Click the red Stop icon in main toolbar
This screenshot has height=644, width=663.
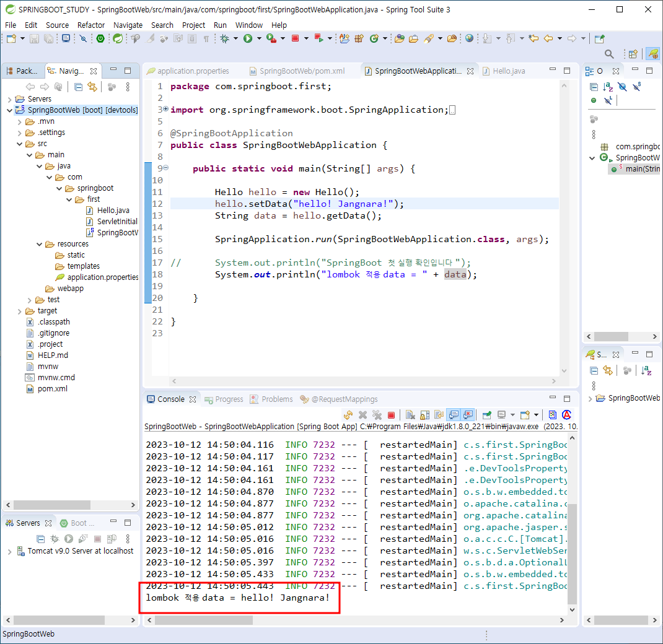295,38
